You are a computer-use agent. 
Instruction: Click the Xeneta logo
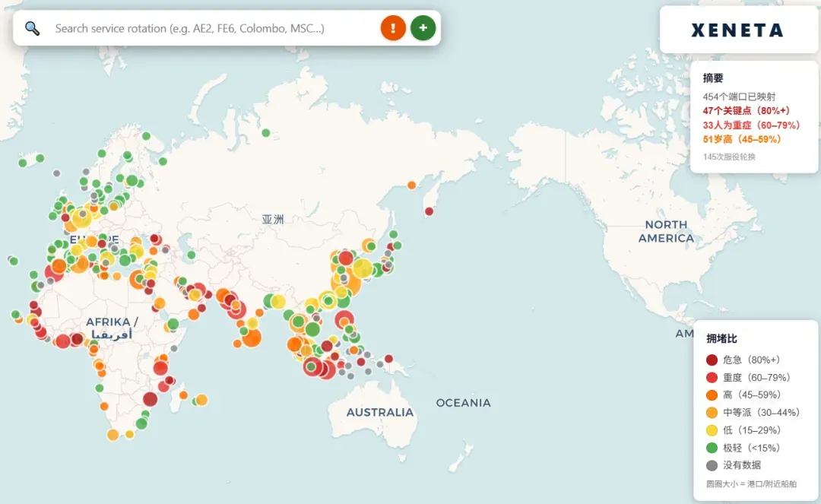[x=737, y=30]
